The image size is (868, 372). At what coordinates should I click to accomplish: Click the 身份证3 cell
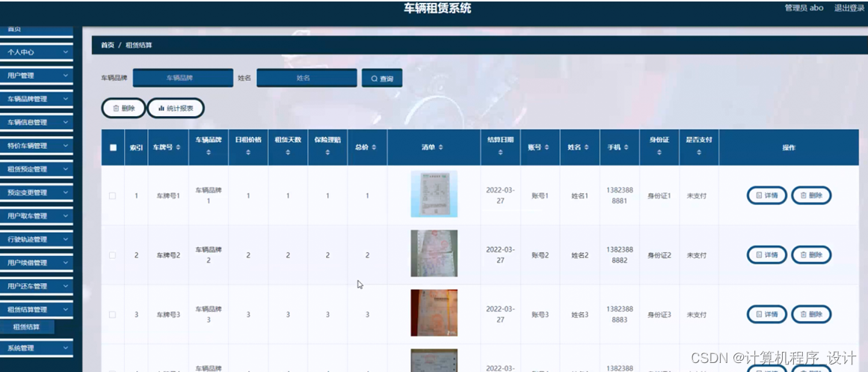[x=659, y=314]
